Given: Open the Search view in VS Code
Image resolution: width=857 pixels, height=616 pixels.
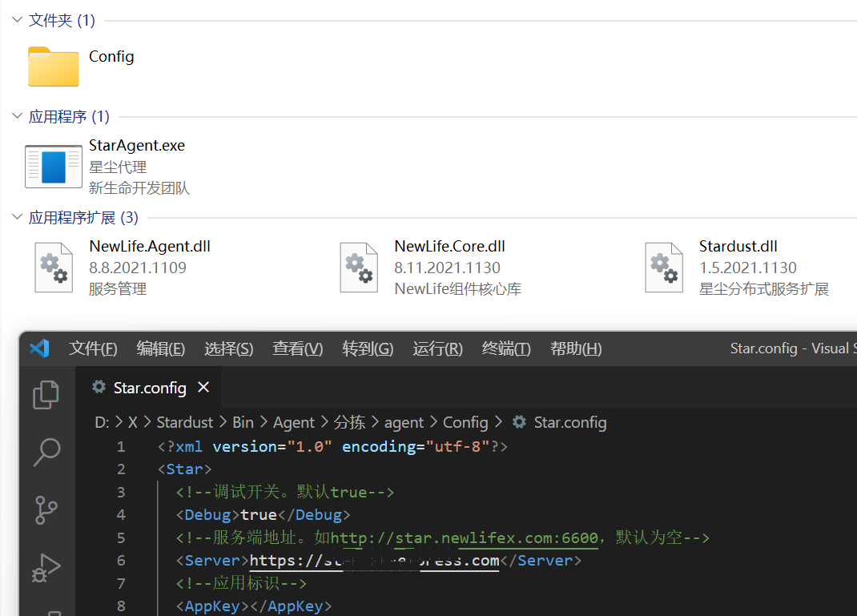Looking at the screenshot, I should point(46,452).
